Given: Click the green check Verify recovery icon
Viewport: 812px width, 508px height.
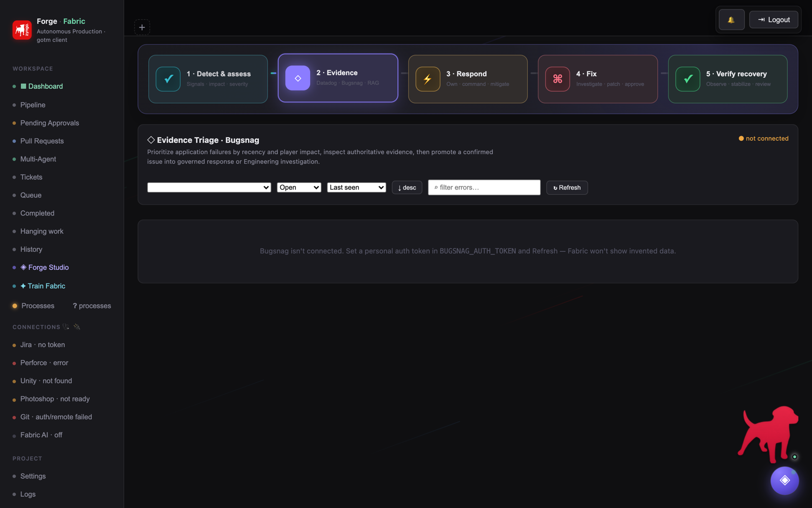Looking at the screenshot, I should point(688,79).
